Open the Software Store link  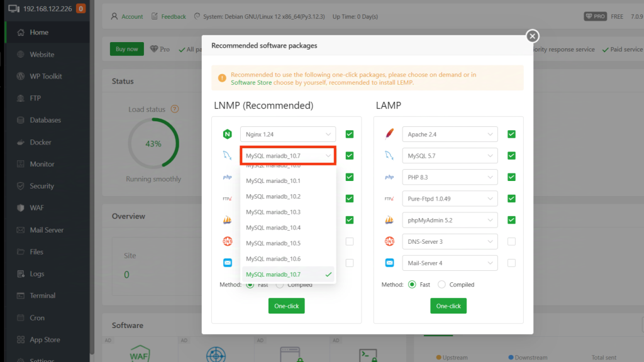click(x=251, y=82)
